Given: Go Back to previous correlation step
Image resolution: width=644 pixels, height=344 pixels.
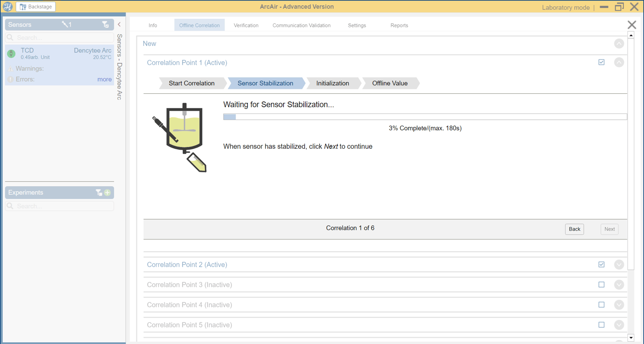Looking at the screenshot, I should (574, 229).
